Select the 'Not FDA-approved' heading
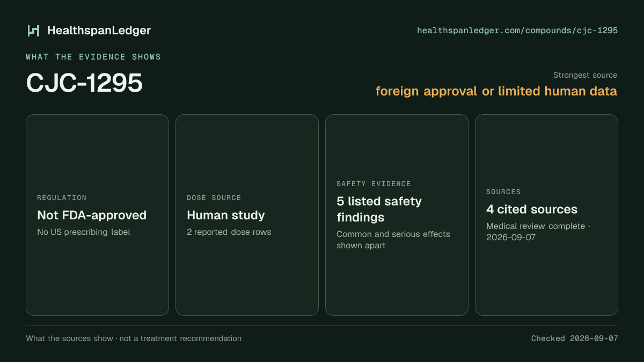The width and height of the screenshot is (644, 362). [92, 215]
